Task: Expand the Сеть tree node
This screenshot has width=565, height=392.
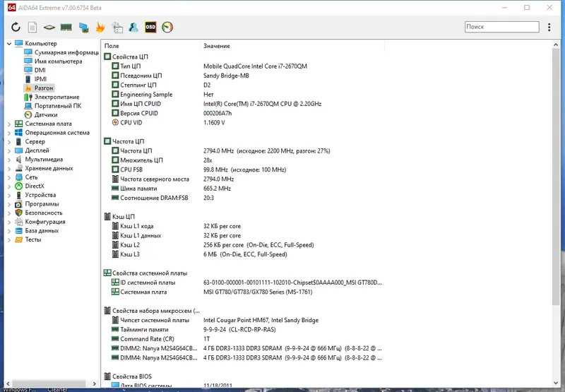Action: [x=9, y=177]
